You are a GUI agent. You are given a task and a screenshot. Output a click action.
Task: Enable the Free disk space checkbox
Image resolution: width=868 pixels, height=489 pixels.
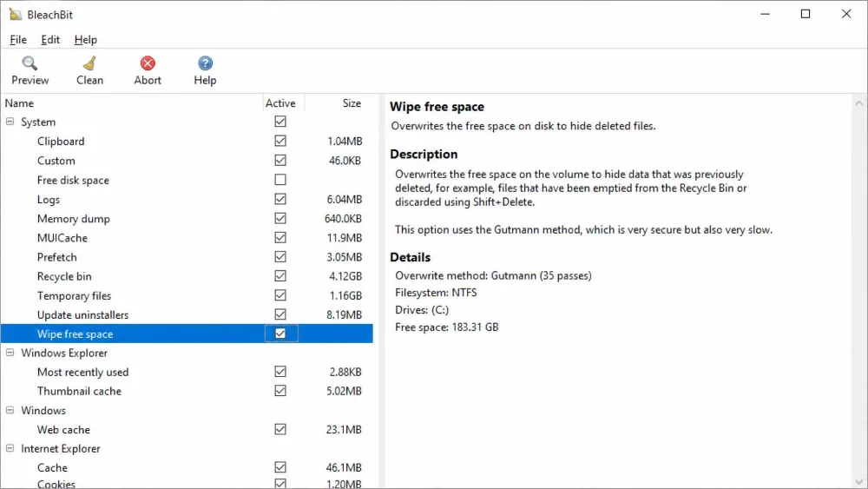pos(280,180)
